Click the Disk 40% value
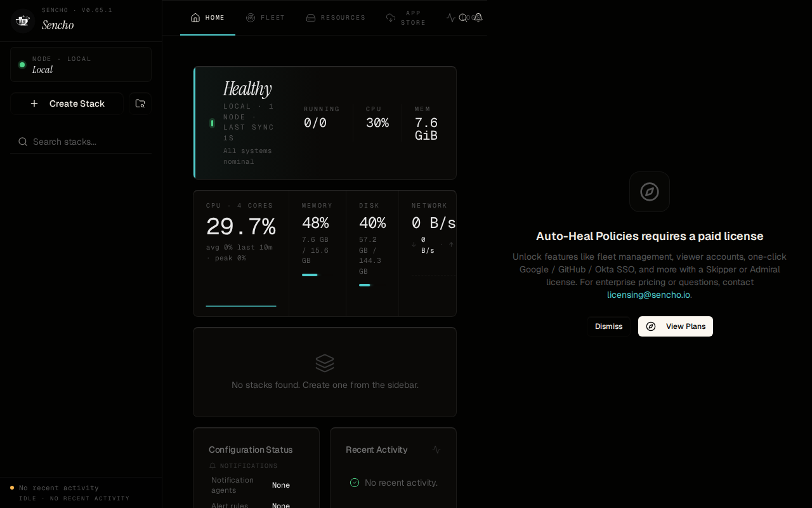The width and height of the screenshot is (812, 508). [x=372, y=223]
